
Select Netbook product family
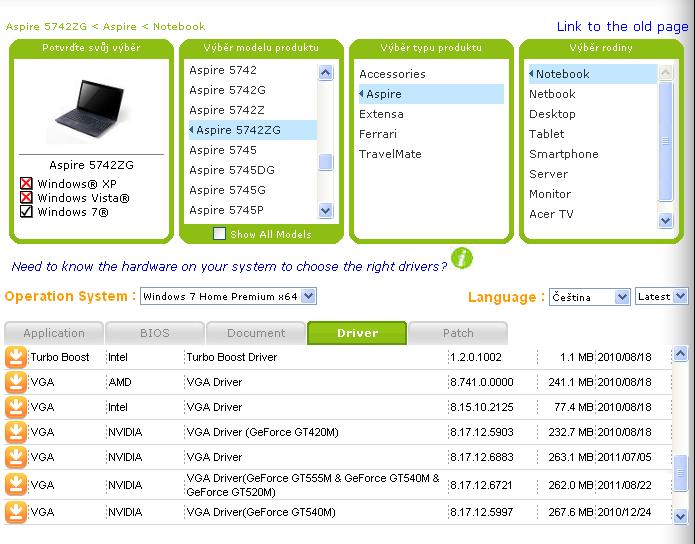(x=552, y=94)
